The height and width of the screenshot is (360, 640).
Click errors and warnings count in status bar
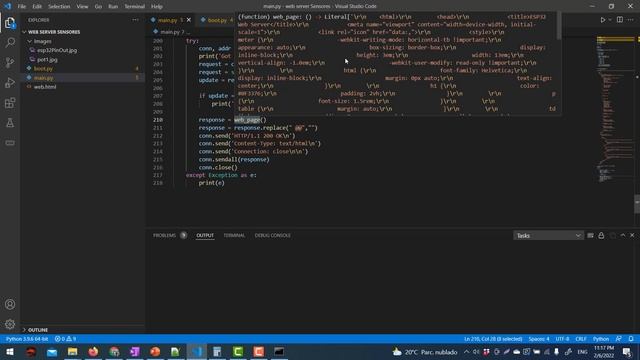tap(65, 339)
